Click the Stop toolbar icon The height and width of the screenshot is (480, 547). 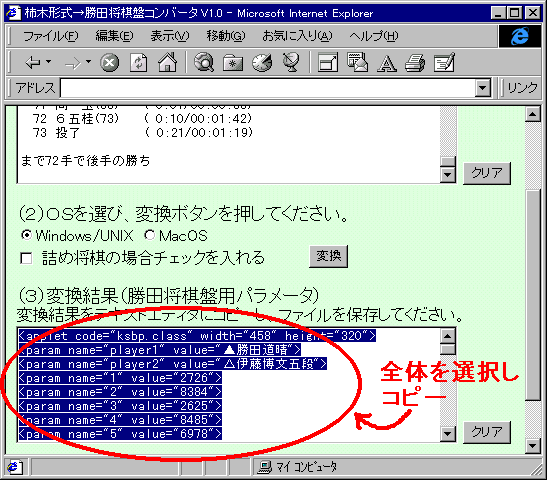[x=110, y=63]
